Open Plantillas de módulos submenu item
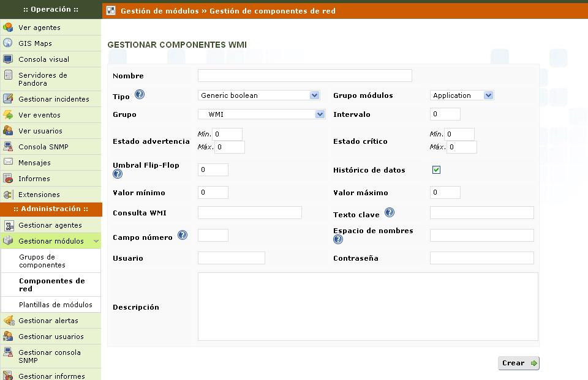The width and height of the screenshot is (588, 380). 55,305
